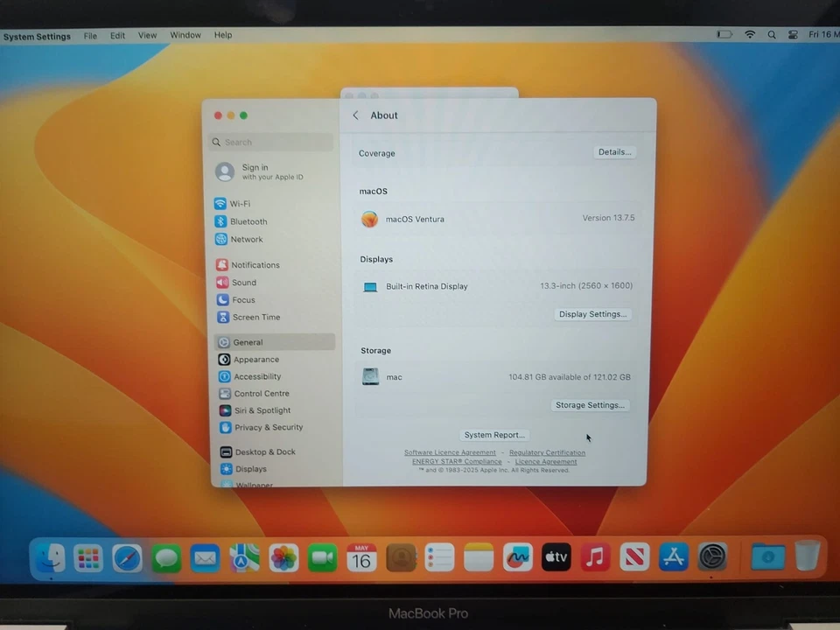Open Reminders from the Dock
Screen dimensions: 840x630
[x=439, y=557]
